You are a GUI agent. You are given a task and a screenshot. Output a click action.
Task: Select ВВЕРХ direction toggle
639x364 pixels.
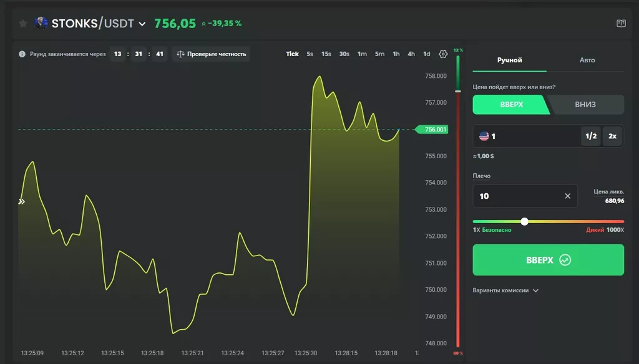click(511, 105)
